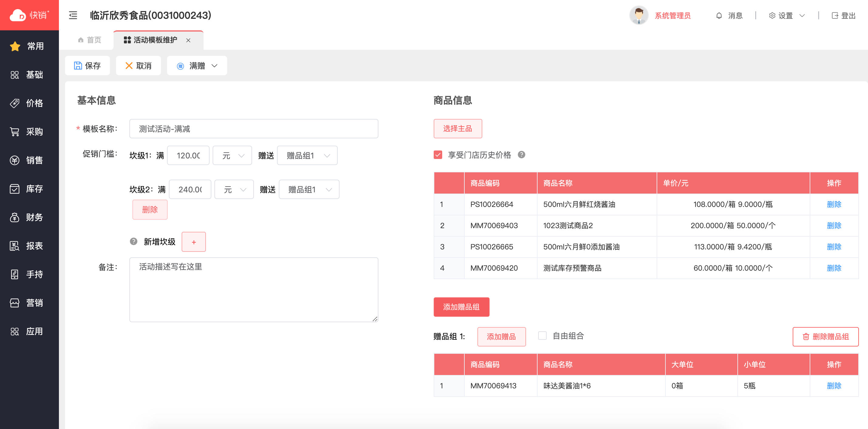Click 删除 link for 1023测试商品2 row
Screen dimensions: 868x429
[x=834, y=226]
